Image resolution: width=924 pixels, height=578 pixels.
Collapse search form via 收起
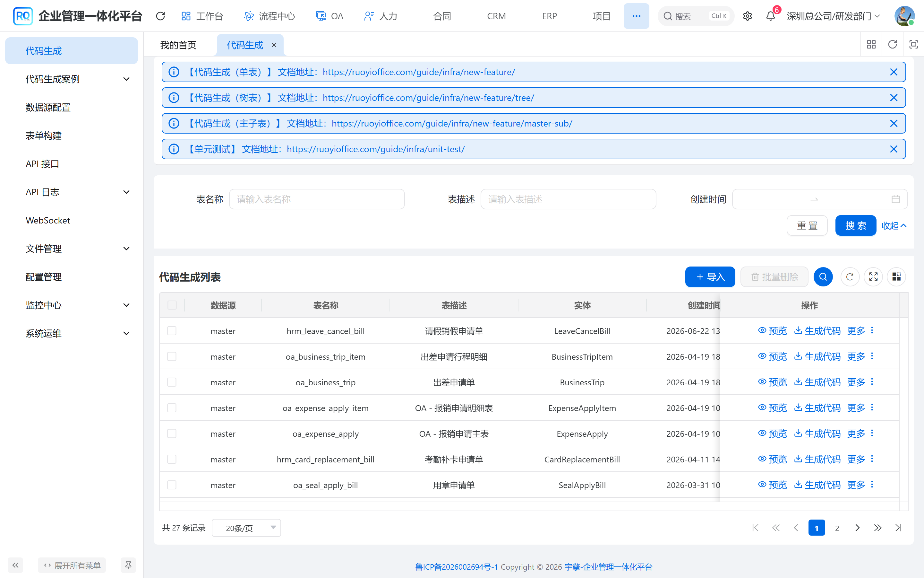click(894, 225)
